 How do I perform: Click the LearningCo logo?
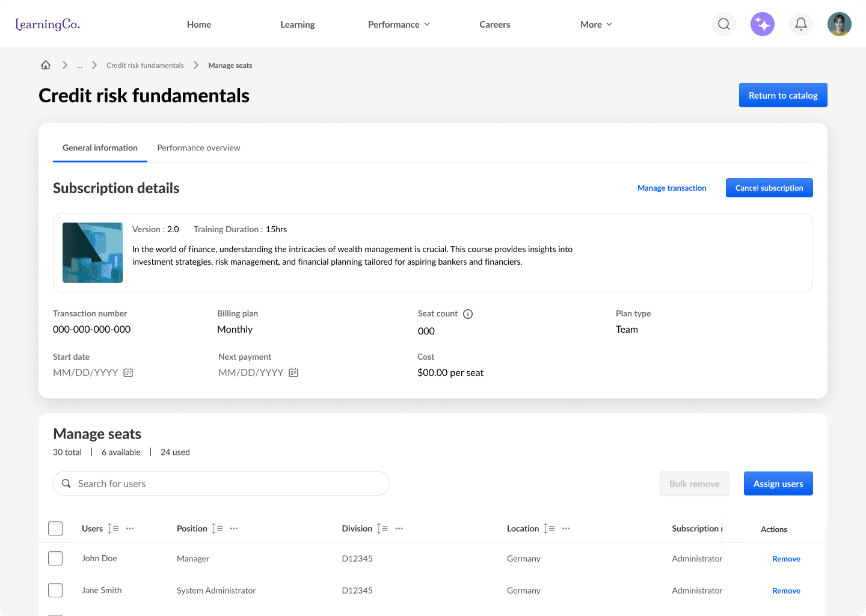tap(48, 24)
